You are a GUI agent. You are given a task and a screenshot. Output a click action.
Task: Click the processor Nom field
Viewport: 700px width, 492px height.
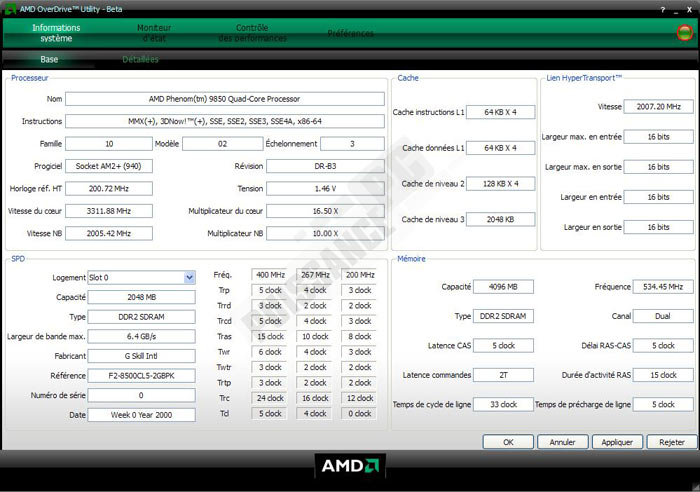(225, 99)
